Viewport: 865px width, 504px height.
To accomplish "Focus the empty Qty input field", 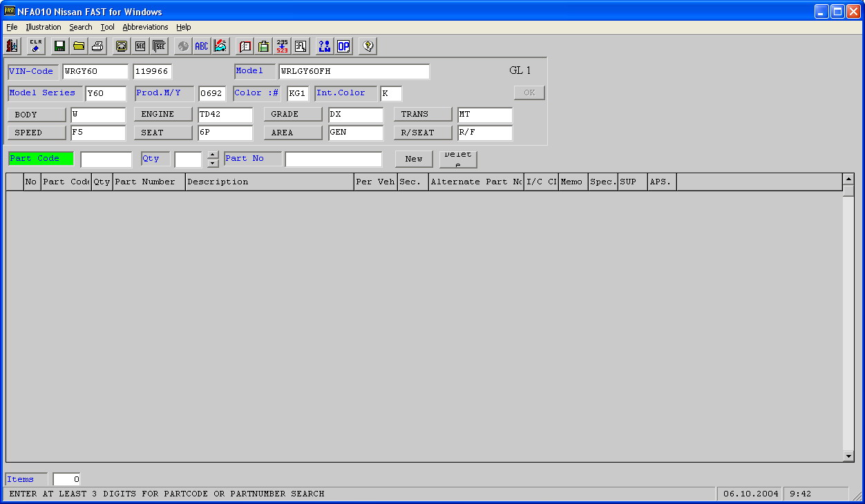I will click(x=188, y=159).
